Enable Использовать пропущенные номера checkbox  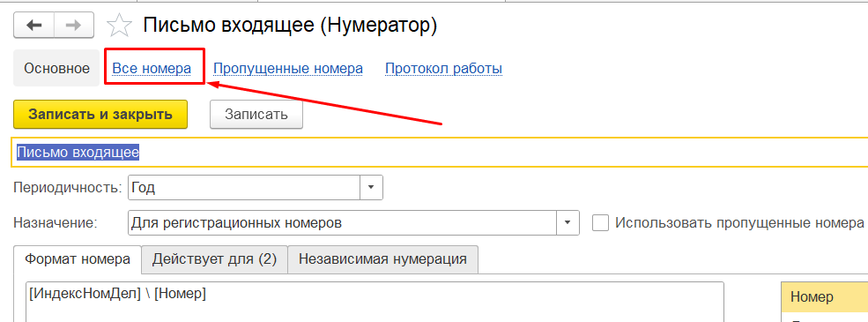coord(601,223)
